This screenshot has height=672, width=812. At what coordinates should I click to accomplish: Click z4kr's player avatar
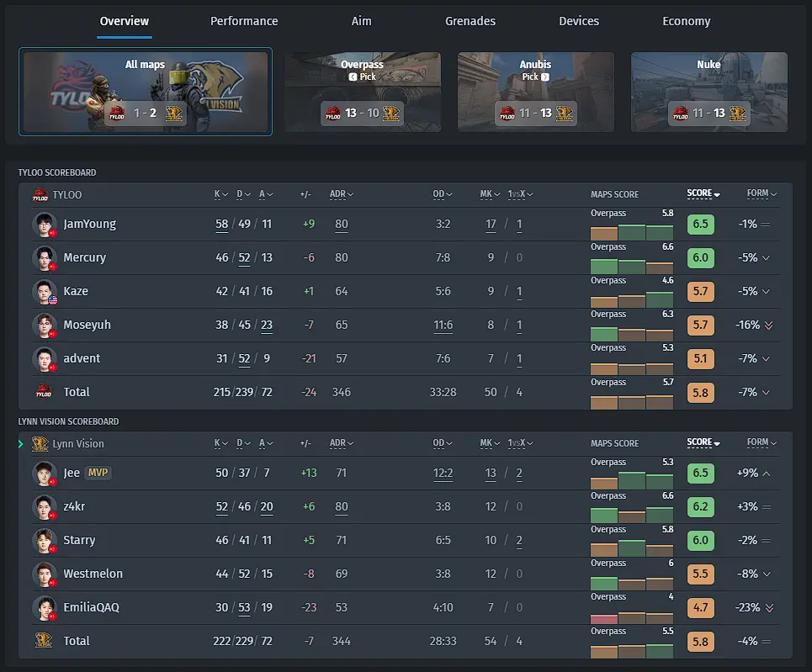point(45,507)
